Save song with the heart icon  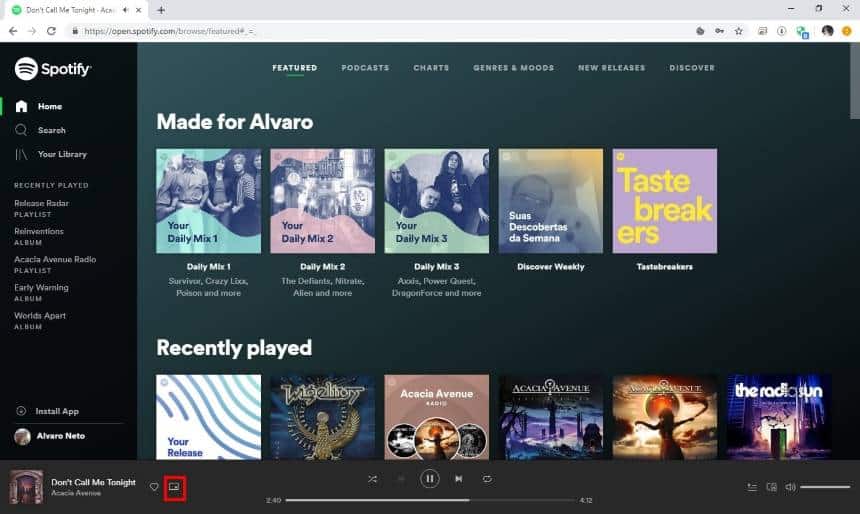pos(154,487)
